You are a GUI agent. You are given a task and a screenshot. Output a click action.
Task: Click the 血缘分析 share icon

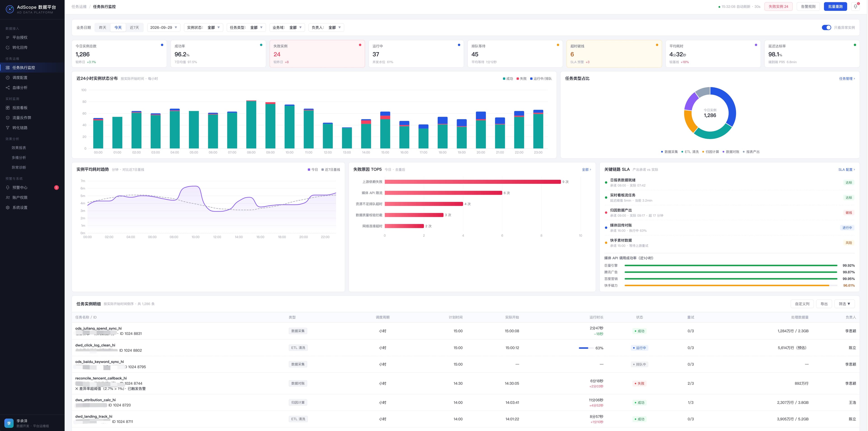(8, 88)
